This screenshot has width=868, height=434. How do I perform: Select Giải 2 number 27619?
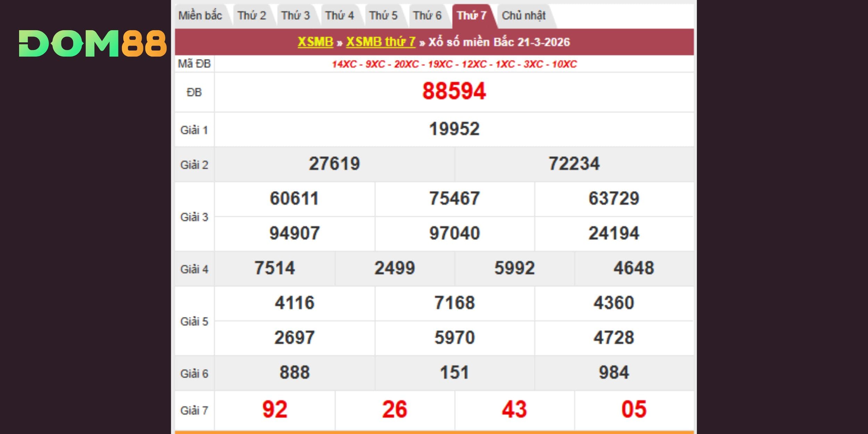pos(334,164)
